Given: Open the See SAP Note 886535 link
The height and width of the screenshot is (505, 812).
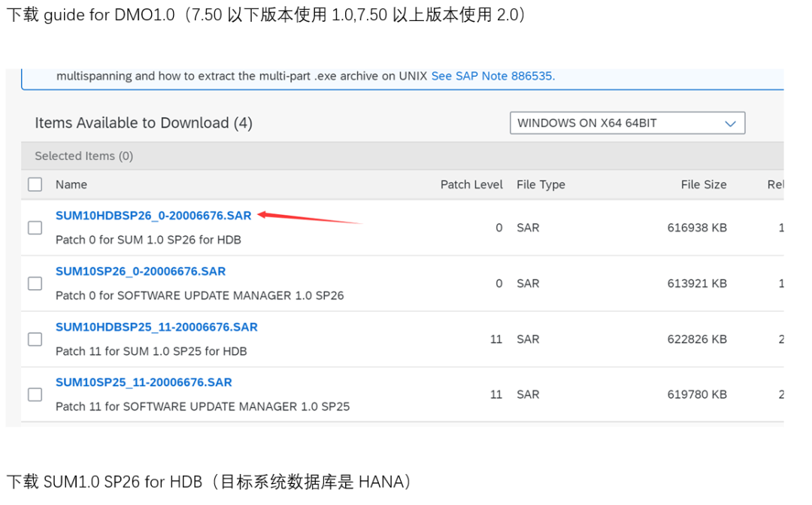Looking at the screenshot, I should 493,76.
